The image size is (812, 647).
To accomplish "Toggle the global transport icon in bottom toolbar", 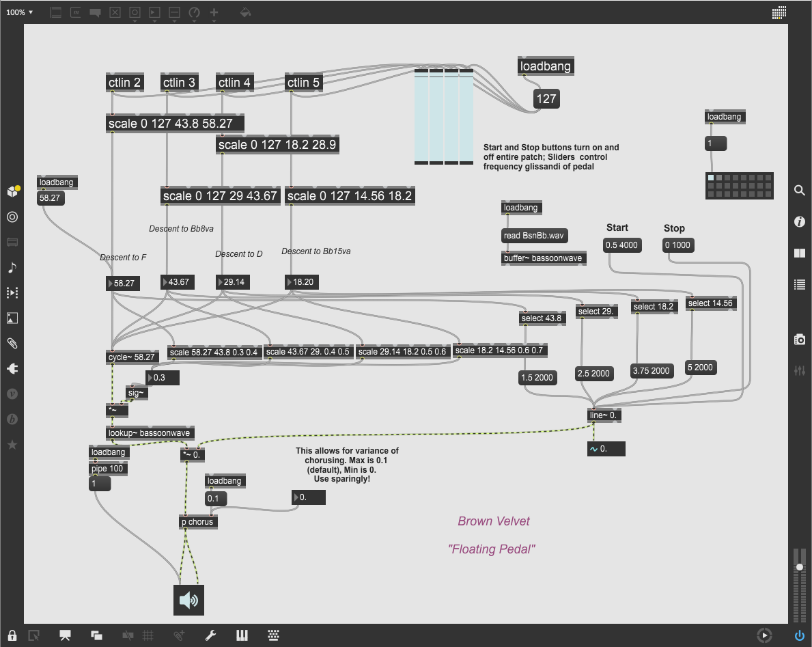I will [764, 635].
